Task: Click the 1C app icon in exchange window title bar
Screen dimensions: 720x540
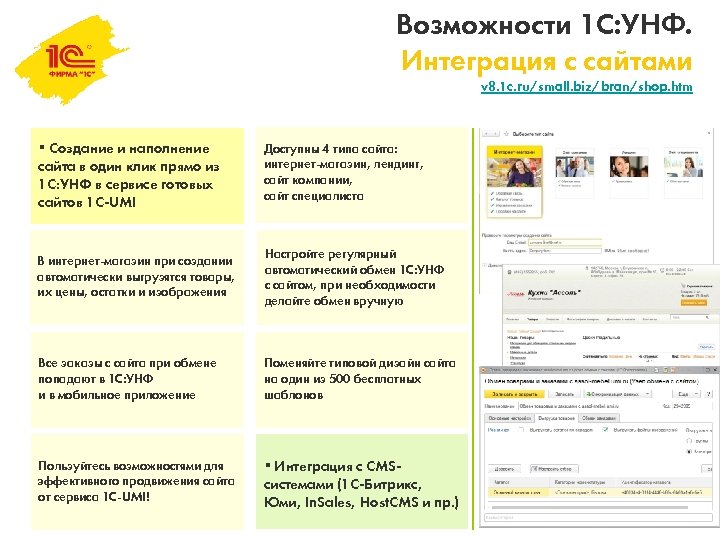Action: (485, 370)
